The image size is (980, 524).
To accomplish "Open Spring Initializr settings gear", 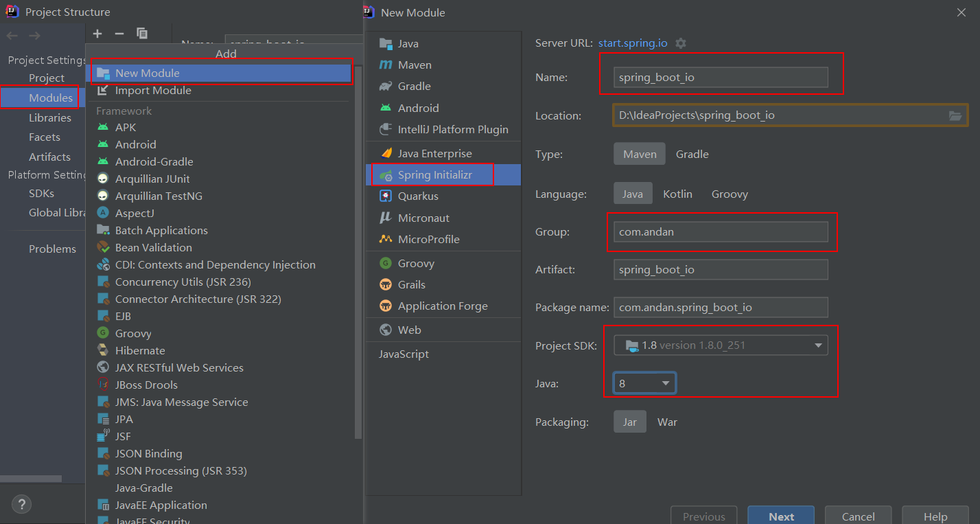I will coord(680,43).
